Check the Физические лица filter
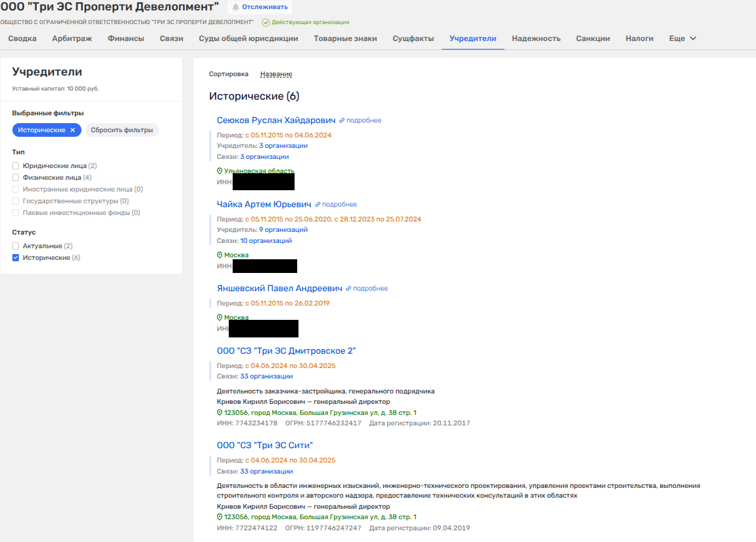This screenshot has width=756, height=542. pos(16,178)
